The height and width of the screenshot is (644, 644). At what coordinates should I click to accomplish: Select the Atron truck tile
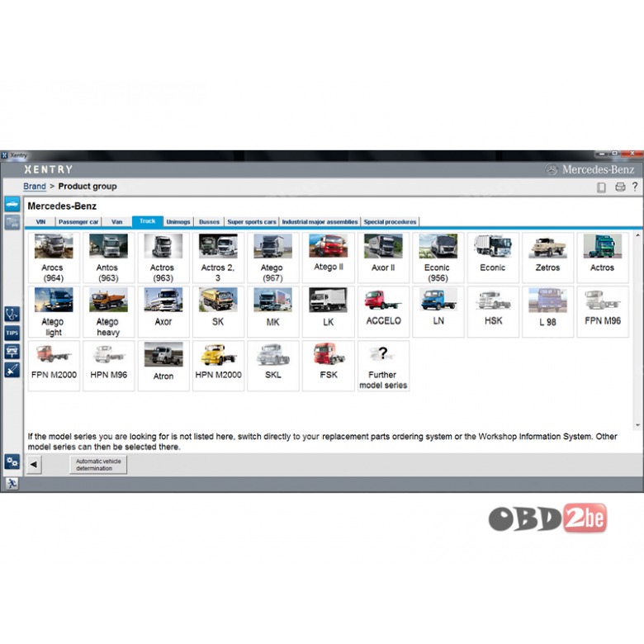pyautogui.click(x=163, y=366)
